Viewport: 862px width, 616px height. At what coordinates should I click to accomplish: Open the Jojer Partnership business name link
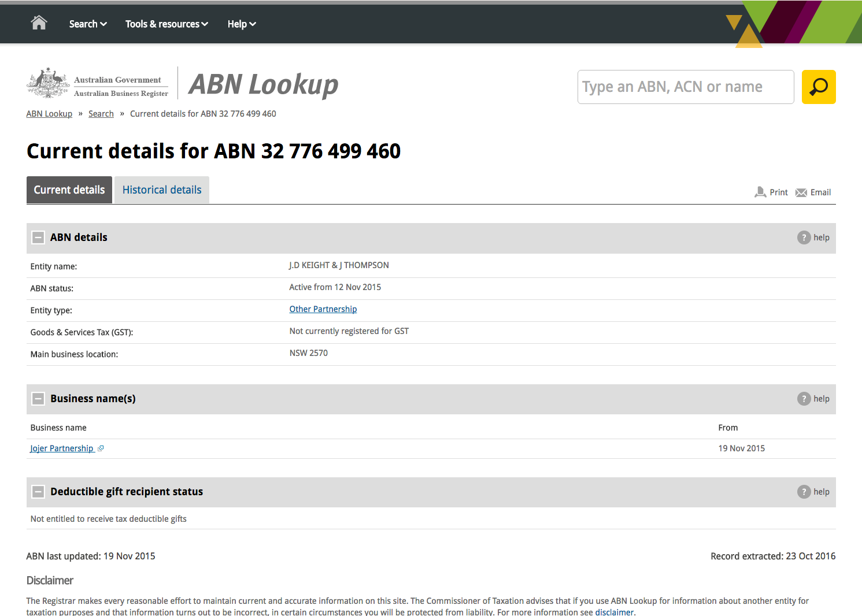[62, 448]
